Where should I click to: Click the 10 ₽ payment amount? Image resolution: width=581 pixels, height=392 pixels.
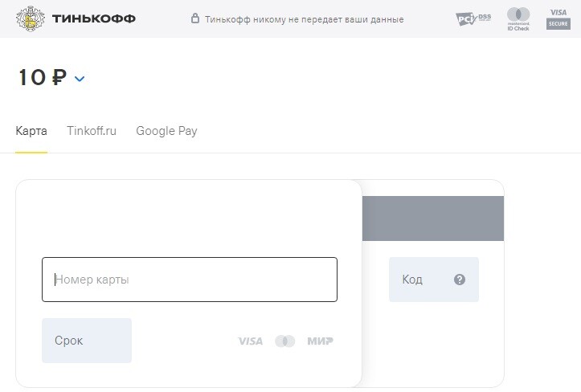[43, 77]
